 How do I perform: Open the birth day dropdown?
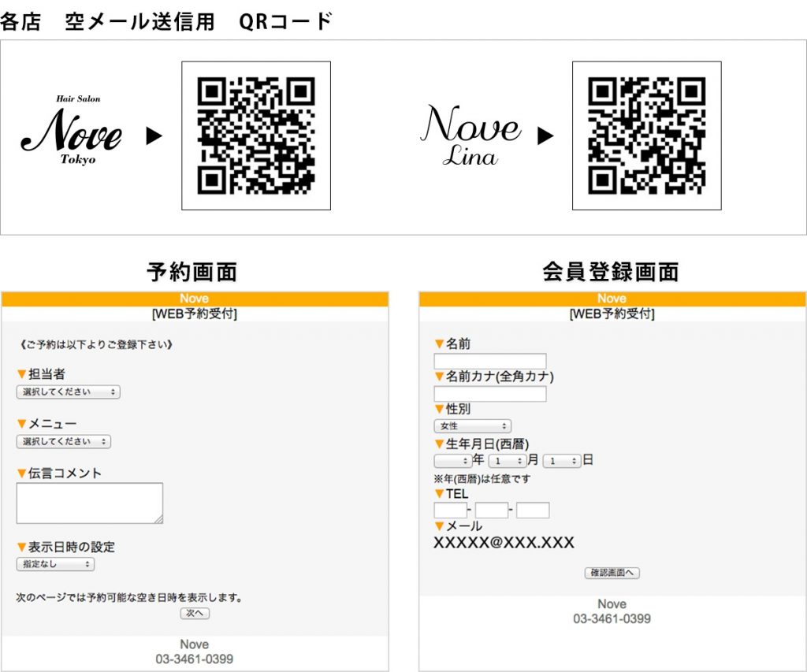tap(562, 461)
